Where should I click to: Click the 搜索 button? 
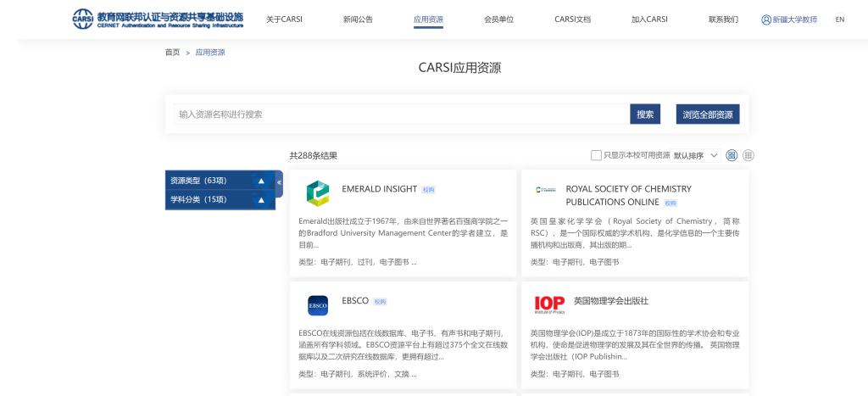click(x=645, y=114)
